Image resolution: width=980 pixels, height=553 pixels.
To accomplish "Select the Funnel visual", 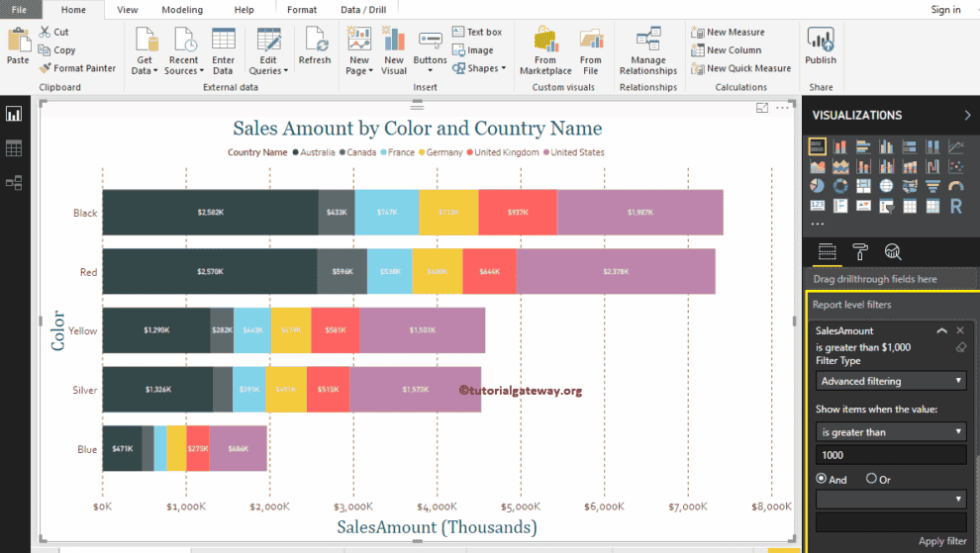I will 932,186.
